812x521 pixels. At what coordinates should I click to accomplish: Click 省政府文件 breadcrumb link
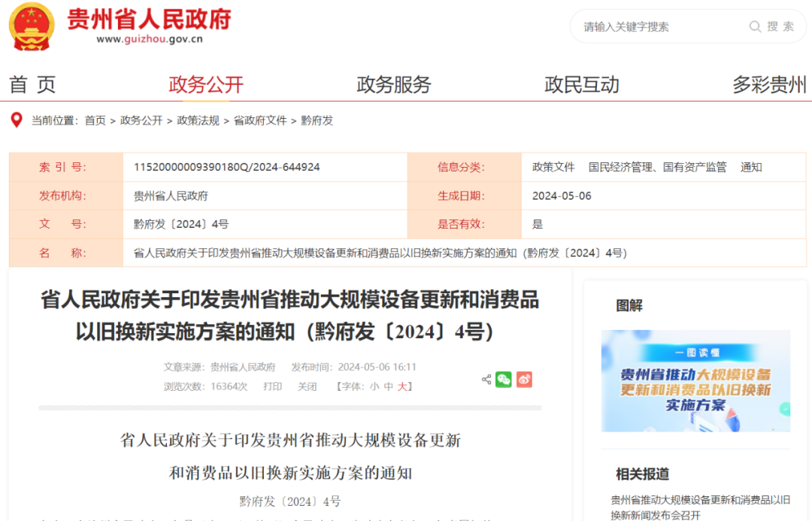click(x=260, y=120)
